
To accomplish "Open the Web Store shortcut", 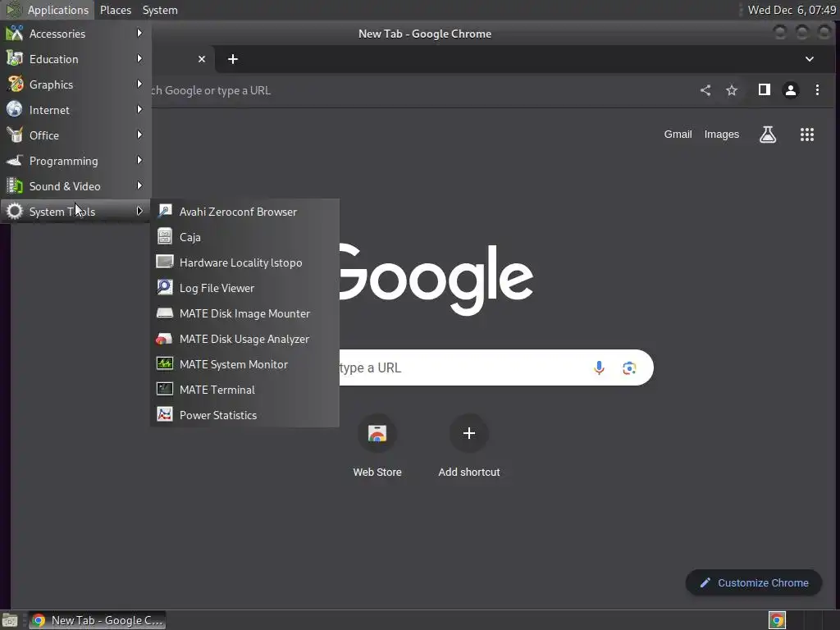I will tap(377, 445).
